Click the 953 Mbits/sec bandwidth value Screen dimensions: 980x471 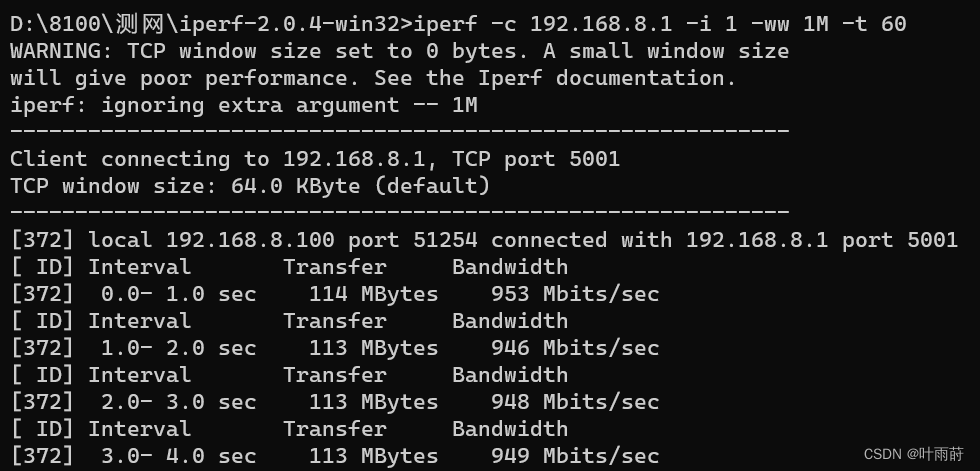[x=575, y=294]
